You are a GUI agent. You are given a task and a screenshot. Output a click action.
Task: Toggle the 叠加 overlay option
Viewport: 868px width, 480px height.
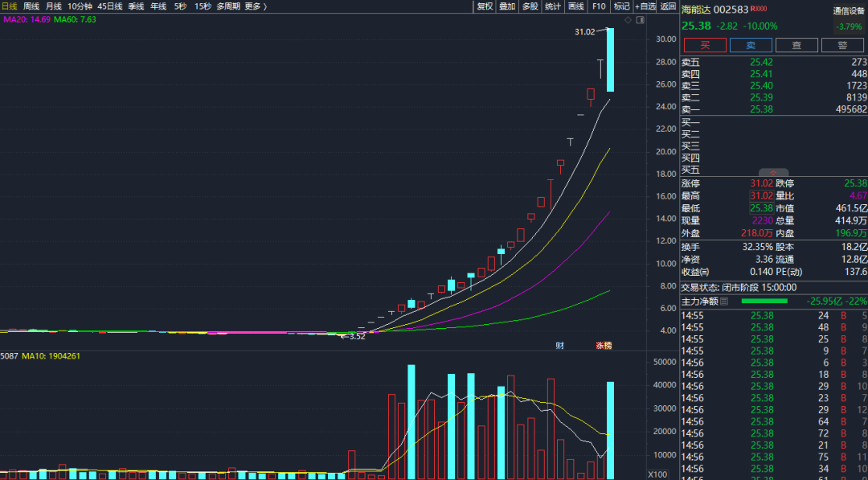(507, 6)
